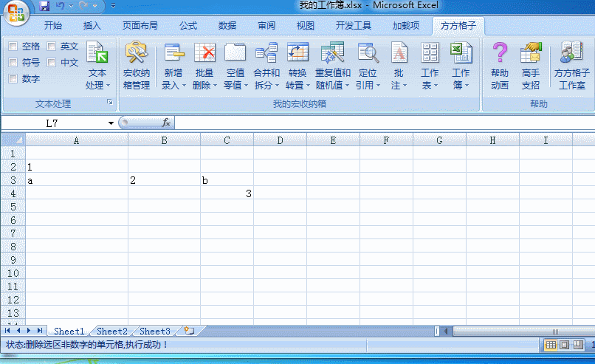This screenshot has height=364, width=595.
Task: Open the 帮助动画 question mark icon
Action: coord(500,54)
